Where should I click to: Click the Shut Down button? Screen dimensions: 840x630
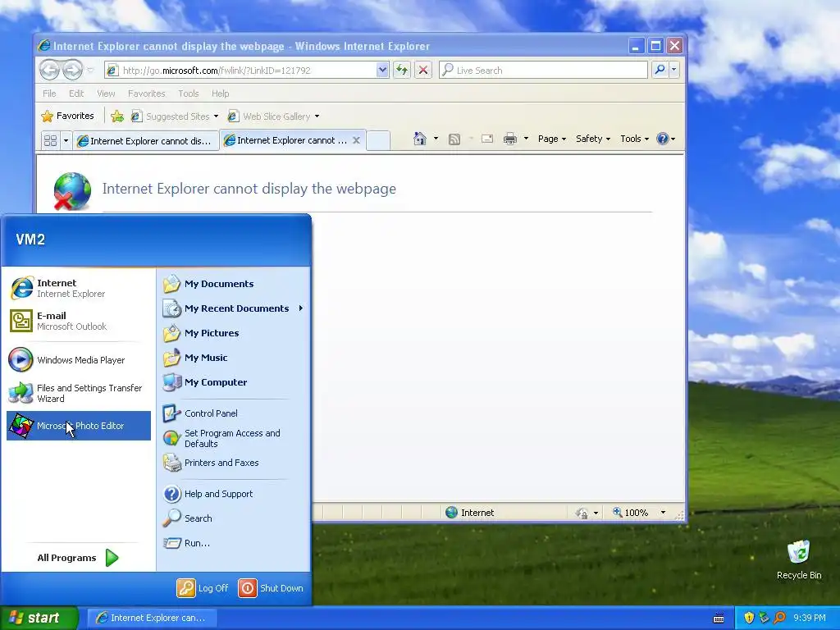click(x=271, y=587)
